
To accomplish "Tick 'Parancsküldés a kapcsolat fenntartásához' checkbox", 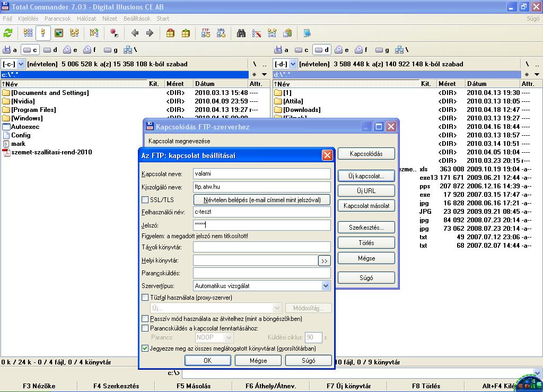I will pos(145,328).
